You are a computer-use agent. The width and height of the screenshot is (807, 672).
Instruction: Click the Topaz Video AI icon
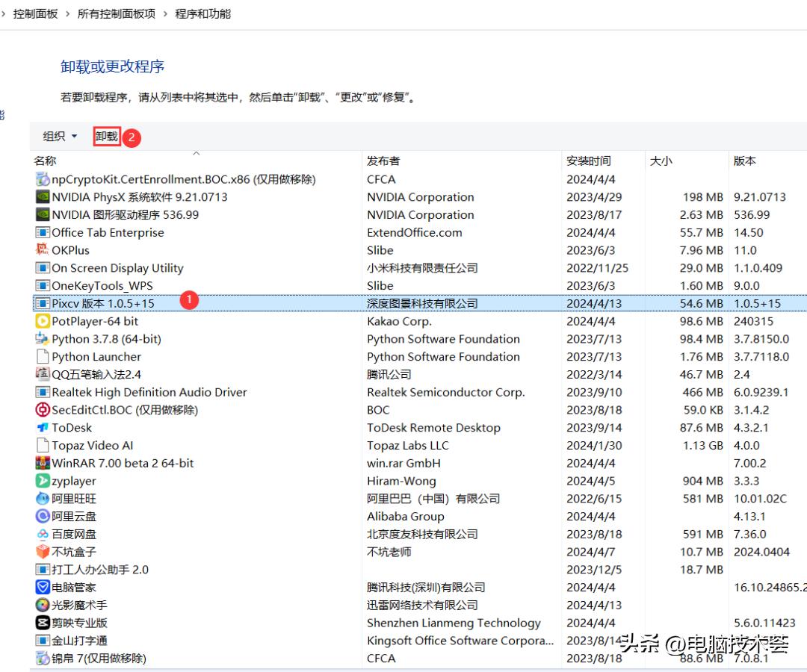tap(42, 445)
